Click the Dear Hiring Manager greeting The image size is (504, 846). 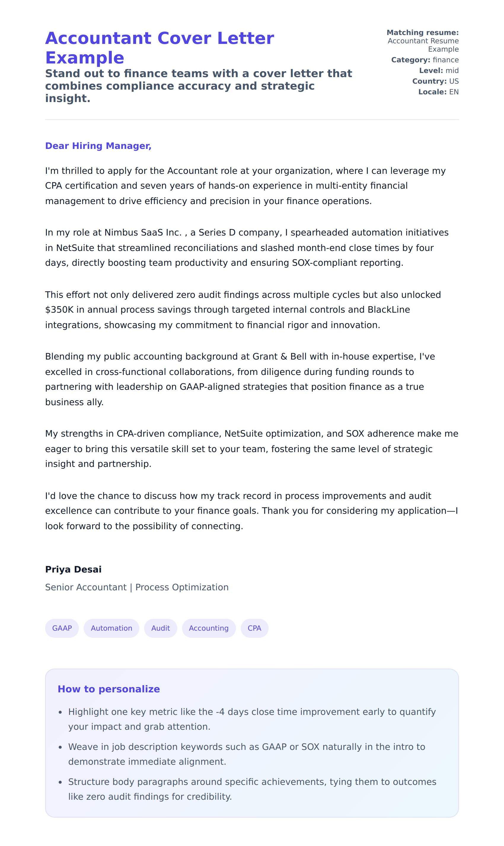click(x=98, y=146)
